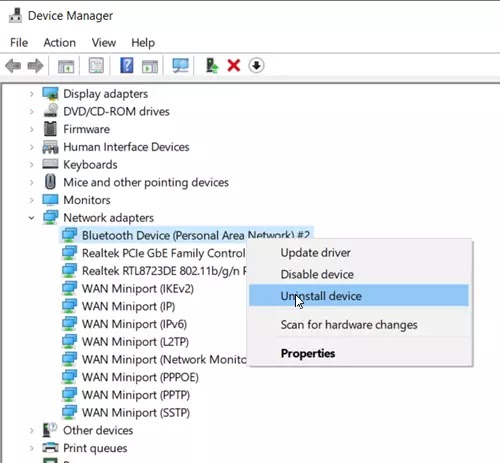This screenshot has height=463, width=500.
Task: Select the Monitors label
Action: tap(87, 200)
